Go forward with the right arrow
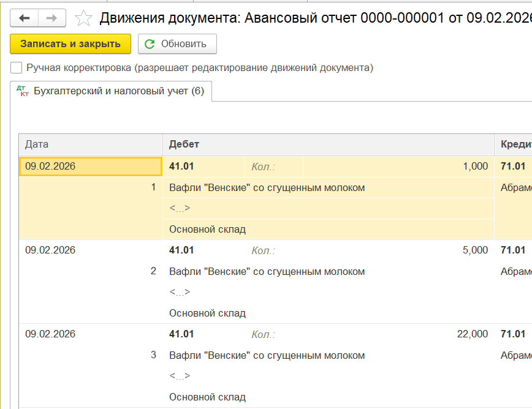The width and height of the screenshot is (532, 409). (51, 18)
